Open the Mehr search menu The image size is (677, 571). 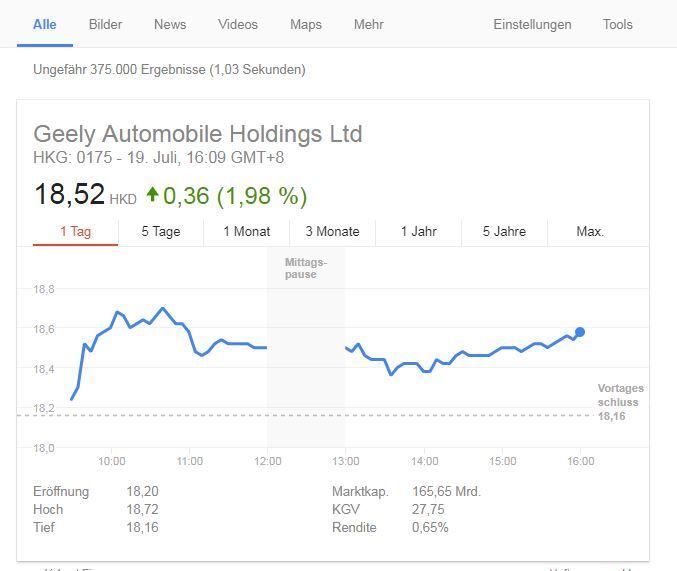click(x=368, y=24)
